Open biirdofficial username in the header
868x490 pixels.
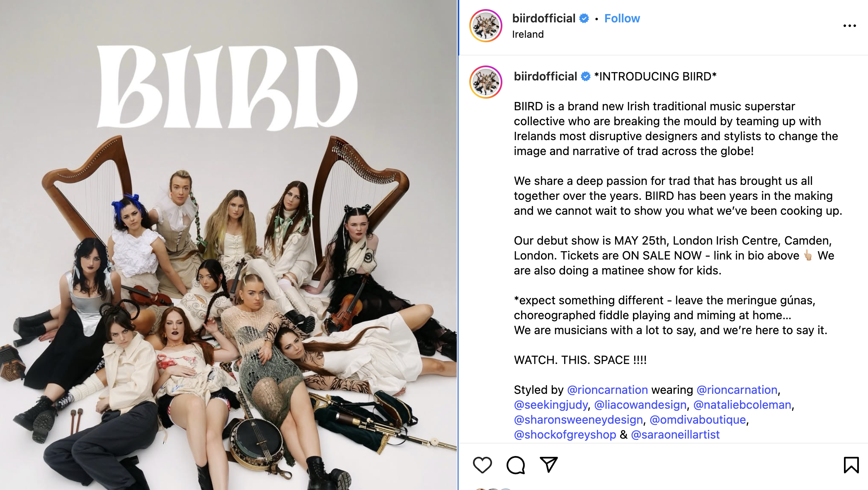point(544,18)
